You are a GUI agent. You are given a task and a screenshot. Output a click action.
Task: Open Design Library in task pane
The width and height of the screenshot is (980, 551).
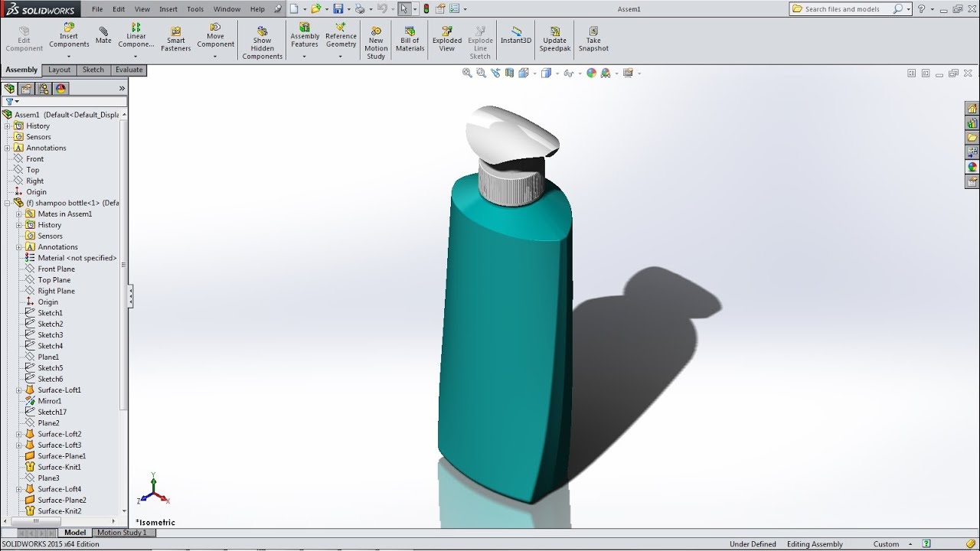[x=972, y=123]
